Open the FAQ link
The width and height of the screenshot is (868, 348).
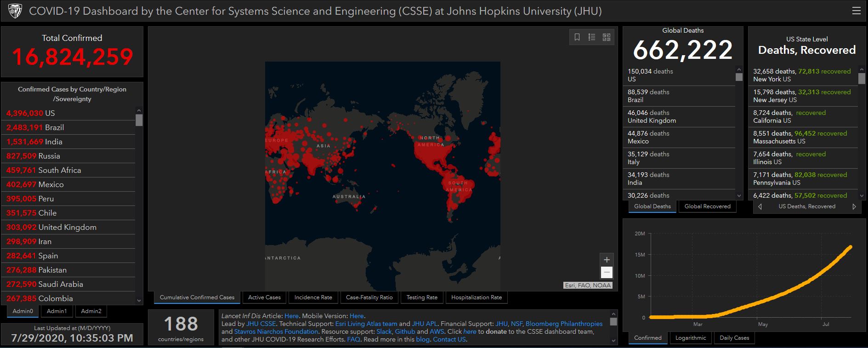353,339
